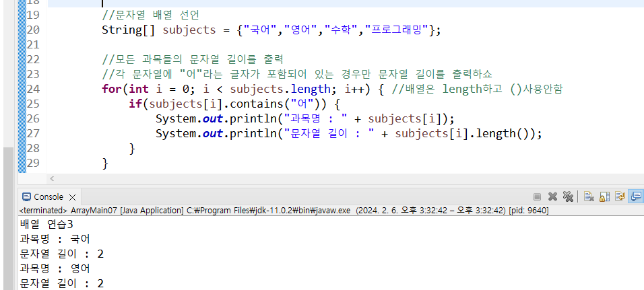Click Remove All Terminated Launches double-X icon

[x=568, y=197]
